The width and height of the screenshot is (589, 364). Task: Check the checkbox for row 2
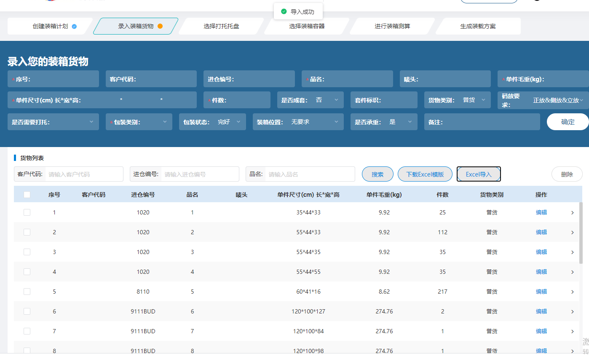(x=27, y=232)
